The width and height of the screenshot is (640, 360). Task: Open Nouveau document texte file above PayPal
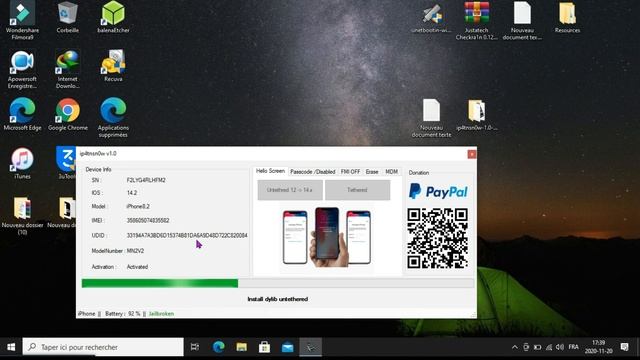click(431, 118)
